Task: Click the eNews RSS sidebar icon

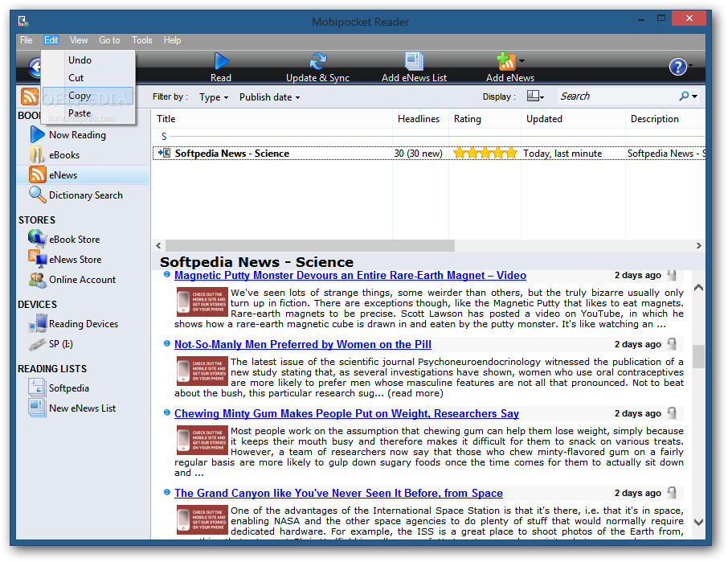Action: 38,175
